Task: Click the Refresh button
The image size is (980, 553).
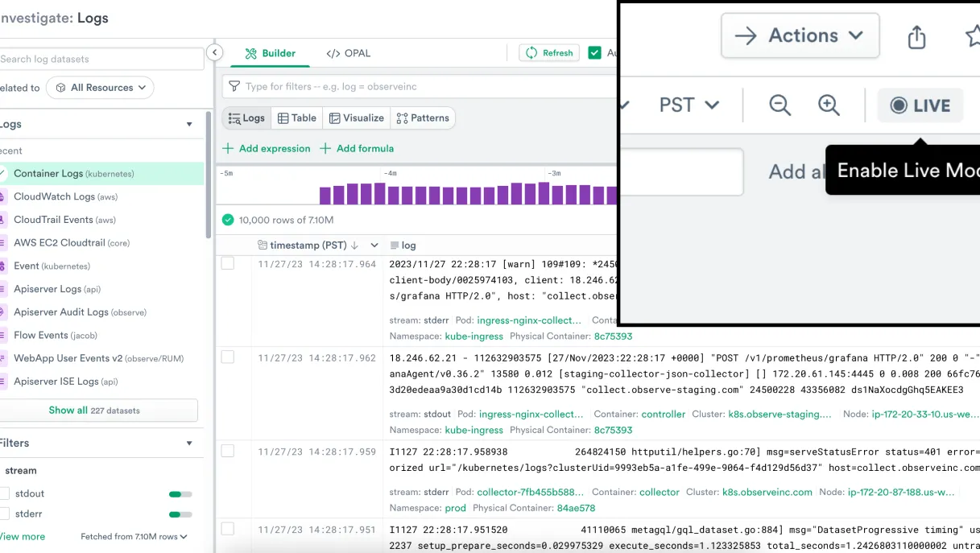Action: [549, 53]
